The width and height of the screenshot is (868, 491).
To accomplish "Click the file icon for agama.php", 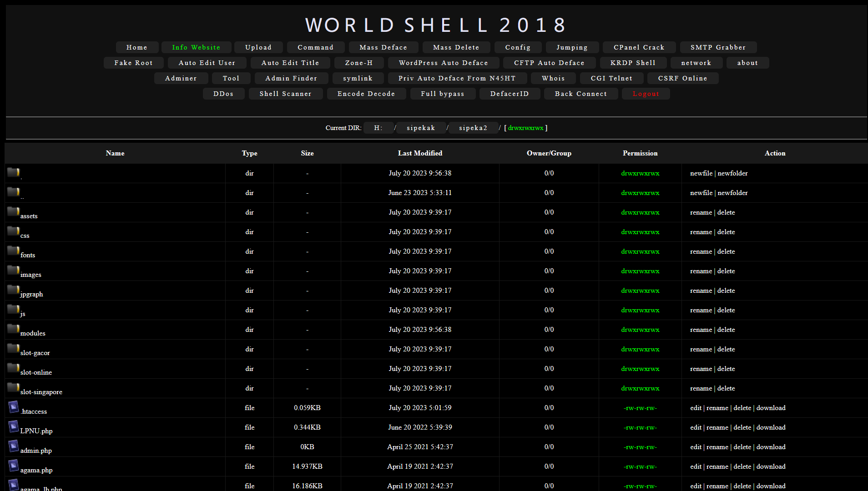I will coord(14,466).
